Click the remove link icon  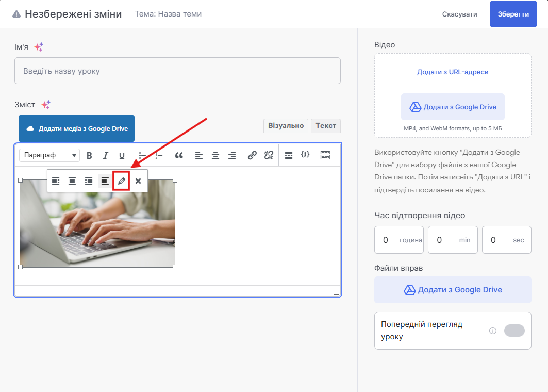268,155
